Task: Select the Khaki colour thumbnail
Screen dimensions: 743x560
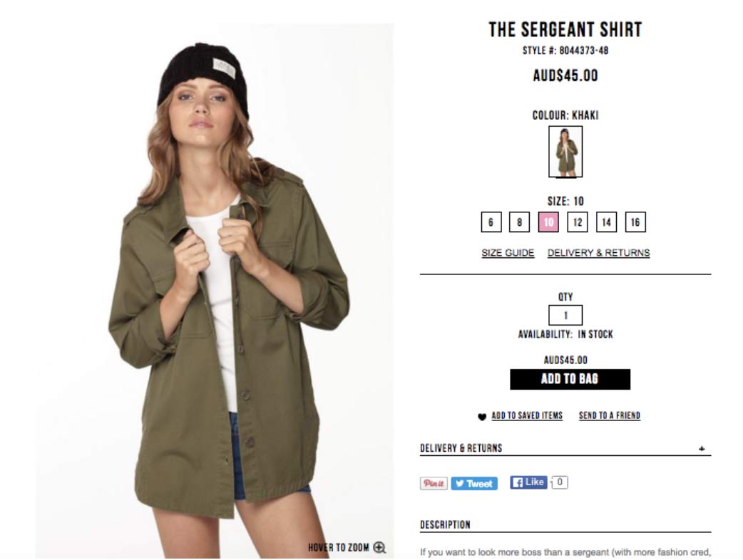Action: (x=565, y=152)
